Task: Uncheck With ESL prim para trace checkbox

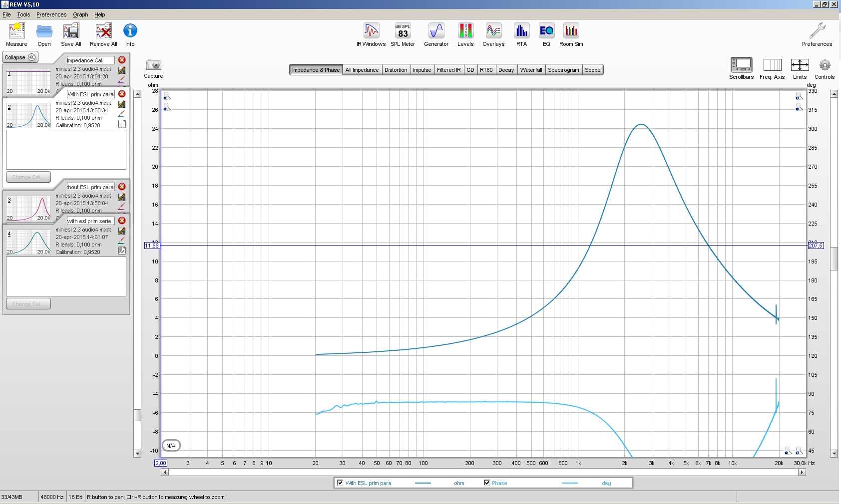Action: point(340,483)
